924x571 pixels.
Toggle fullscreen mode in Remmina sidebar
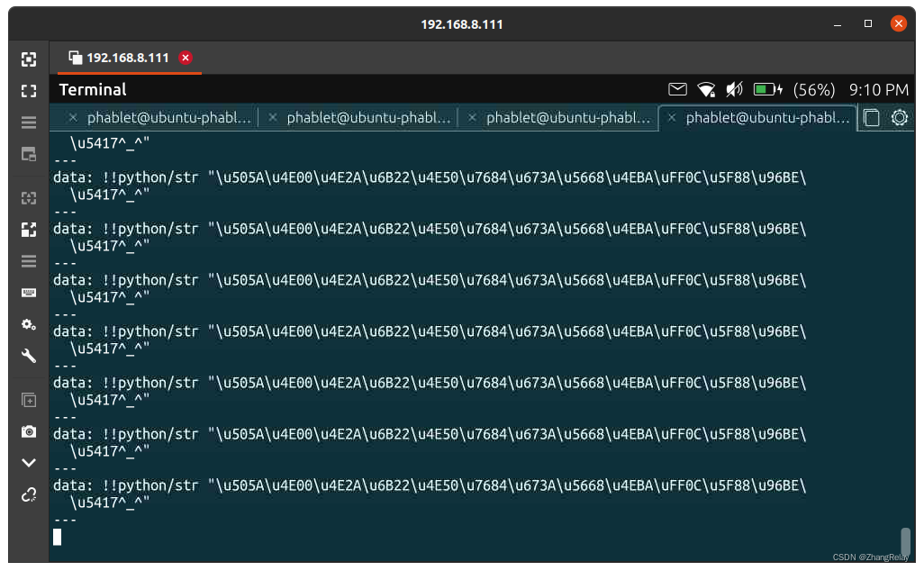(x=29, y=91)
